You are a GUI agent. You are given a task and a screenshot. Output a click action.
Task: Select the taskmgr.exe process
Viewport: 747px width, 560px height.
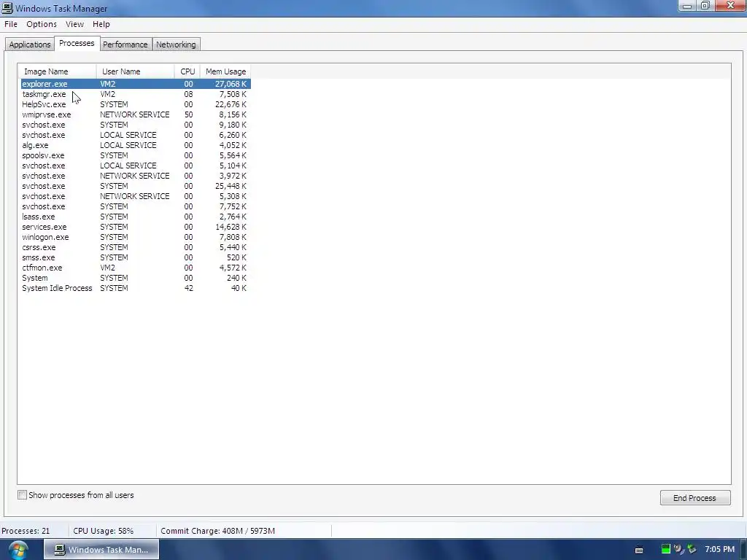click(x=136, y=94)
